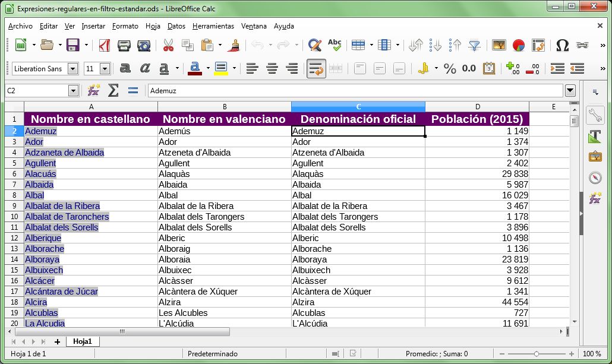
Task: Open the Name Box dropdown arrow
Action: pos(74,91)
